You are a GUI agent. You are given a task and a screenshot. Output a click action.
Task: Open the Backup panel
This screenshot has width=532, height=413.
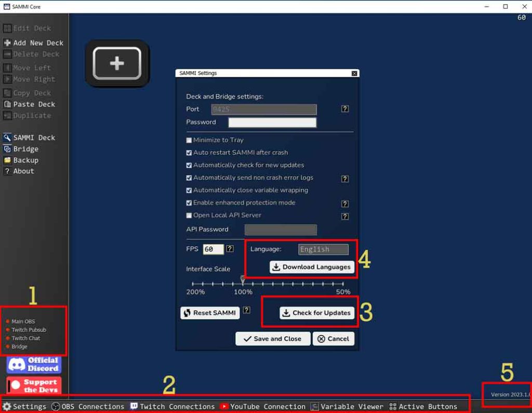[x=26, y=160]
